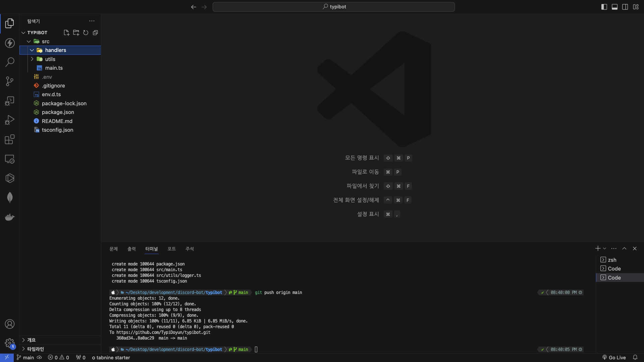Click the ports forwarded count indicator
This screenshot has width=644, height=362.
80,357
